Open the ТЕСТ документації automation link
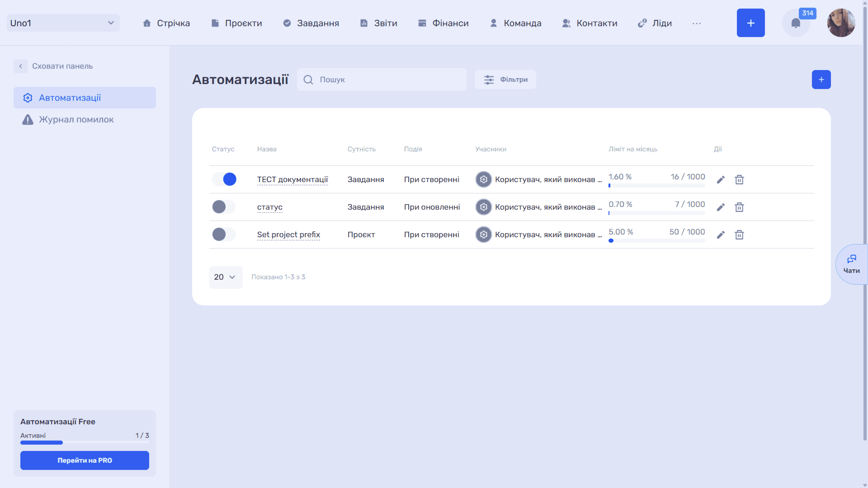 tap(292, 180)
